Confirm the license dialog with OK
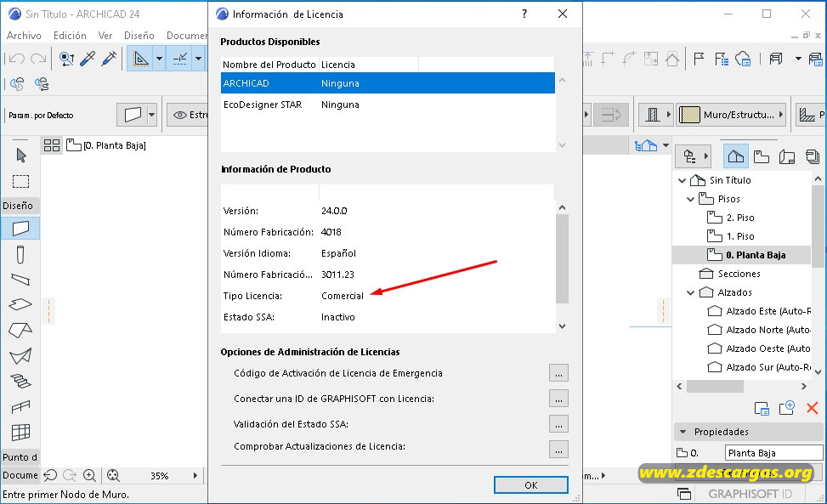This screenshot has width=827, height=504. [531, 485]
